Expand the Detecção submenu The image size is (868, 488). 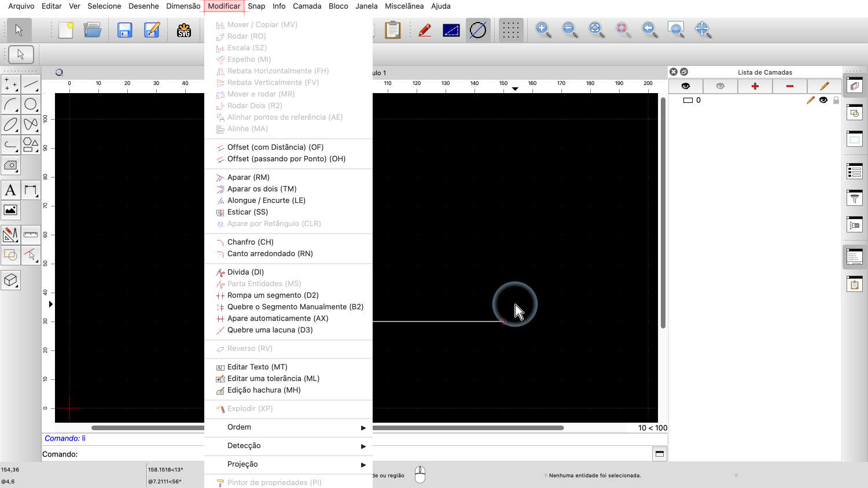(x=288, y=446)
